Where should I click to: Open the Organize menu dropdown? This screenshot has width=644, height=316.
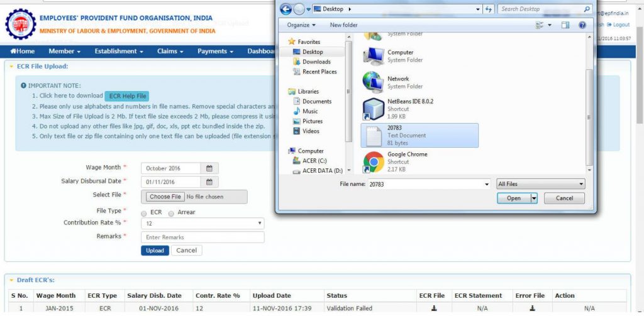coord(301,25)
